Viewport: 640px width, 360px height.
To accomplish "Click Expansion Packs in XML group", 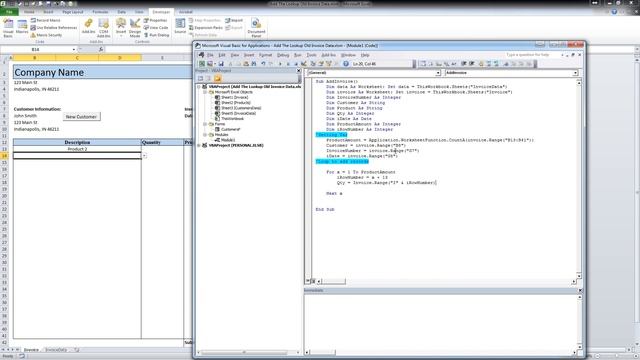I will click(206, 28).
